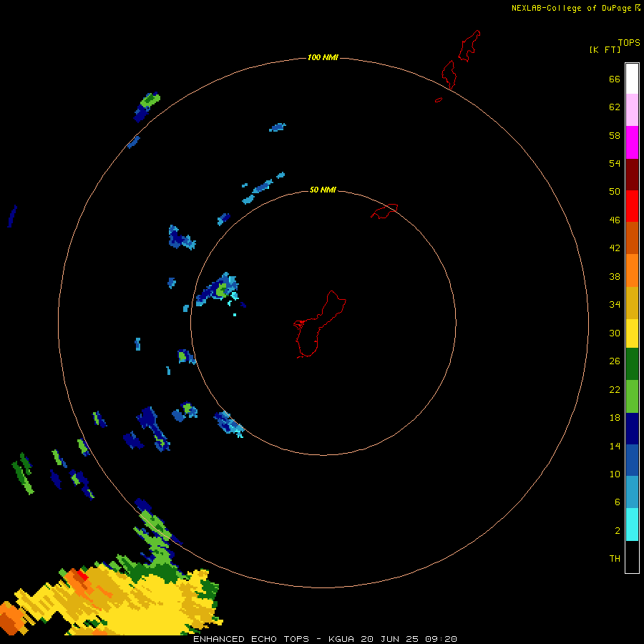
Task: Click the '26' legend value
Action: pyautogui.click(x=615, y=361)
